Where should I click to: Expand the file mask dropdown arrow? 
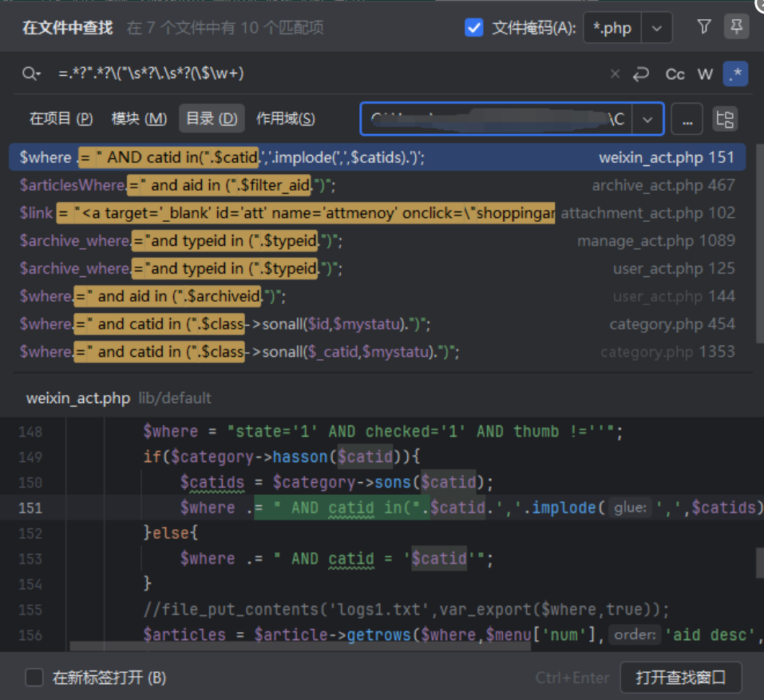[656, 28]
